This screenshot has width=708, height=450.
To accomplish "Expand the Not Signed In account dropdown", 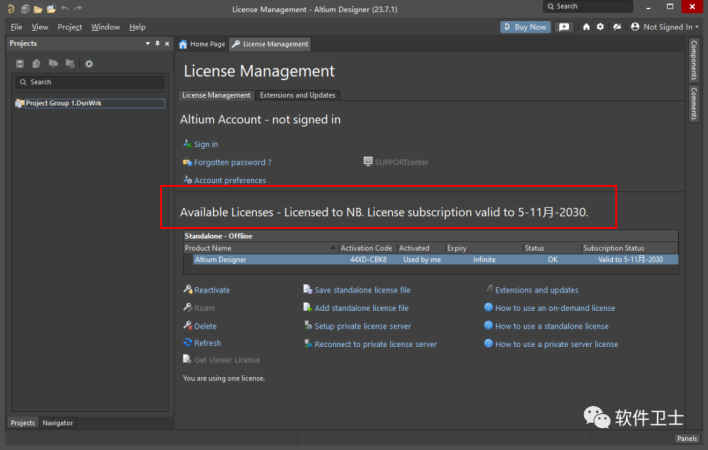I will (x=665, y=27).
